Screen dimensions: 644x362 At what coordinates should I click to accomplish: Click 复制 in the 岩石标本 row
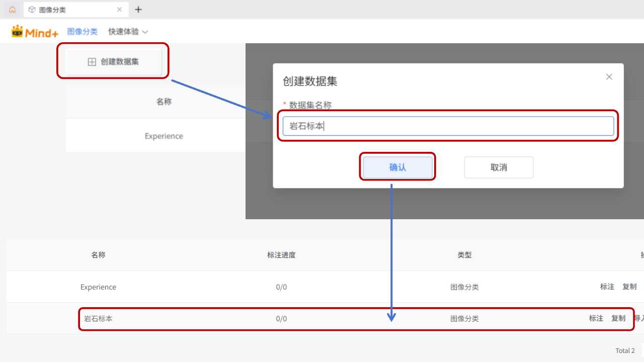point(618,318)
